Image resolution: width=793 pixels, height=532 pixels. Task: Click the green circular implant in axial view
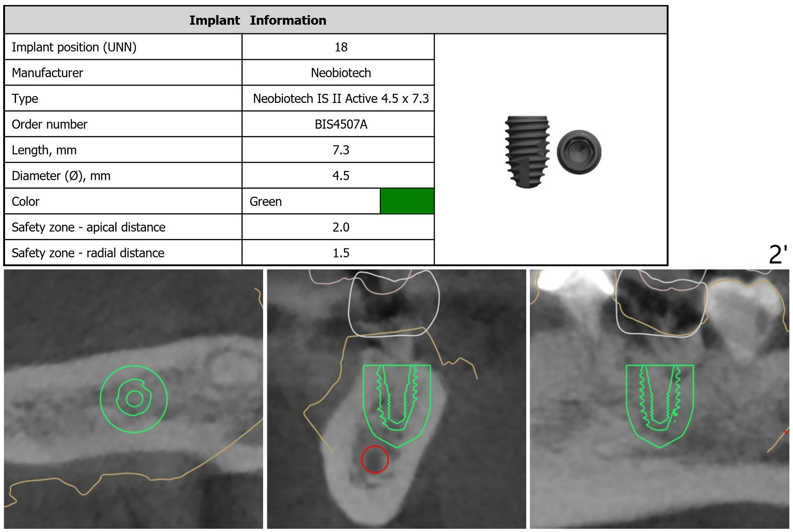134,399
